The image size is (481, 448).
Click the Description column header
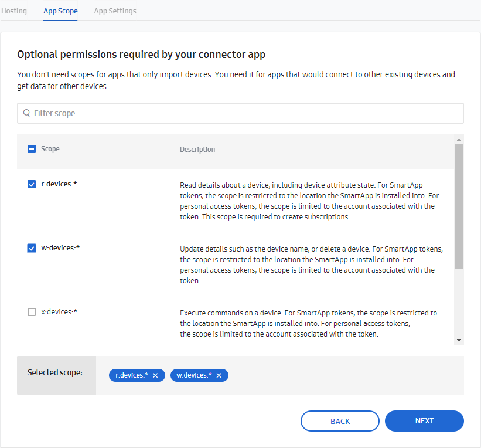click(x=197, y=150)
